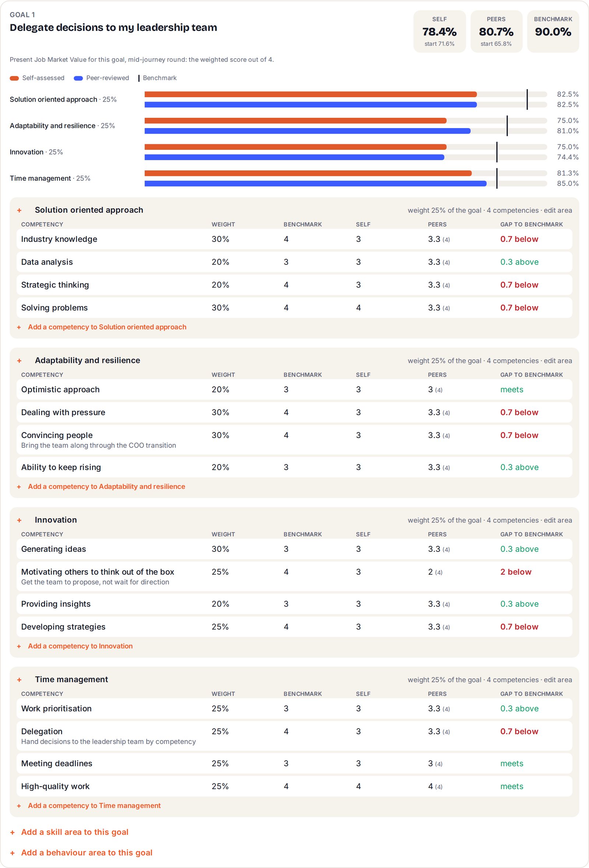Viewport: 589px width, 868px height.
Task: Click the Time management peer-reviewed blue bar
Action: (x=315, y=183)
